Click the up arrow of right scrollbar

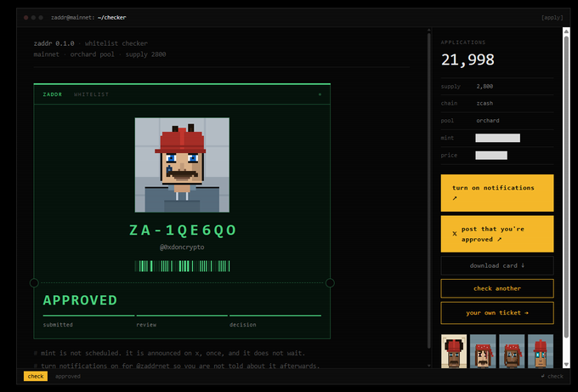(x=567, y=31)
